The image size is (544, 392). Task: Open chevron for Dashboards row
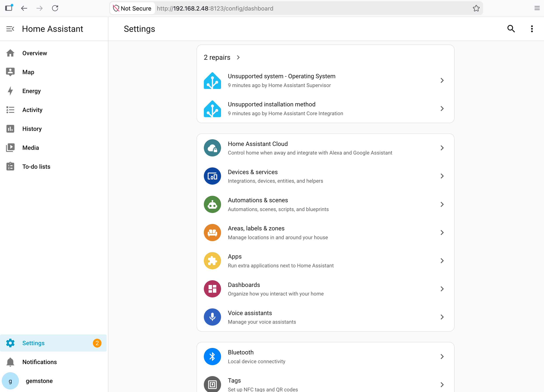coord(442,289)
